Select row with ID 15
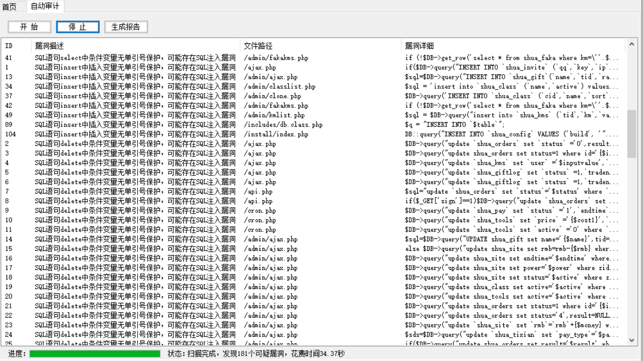Image resolution: width=644 pixels, height=361 pixels. point(314,248)
